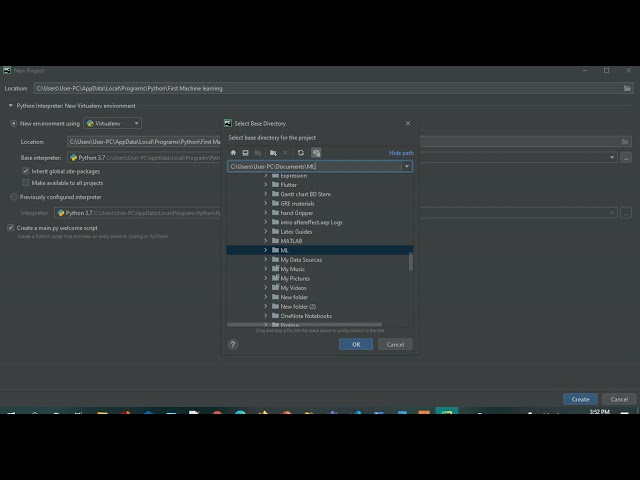Expand the My Pictures folder

pyautogui.click(x=266, y=278)
